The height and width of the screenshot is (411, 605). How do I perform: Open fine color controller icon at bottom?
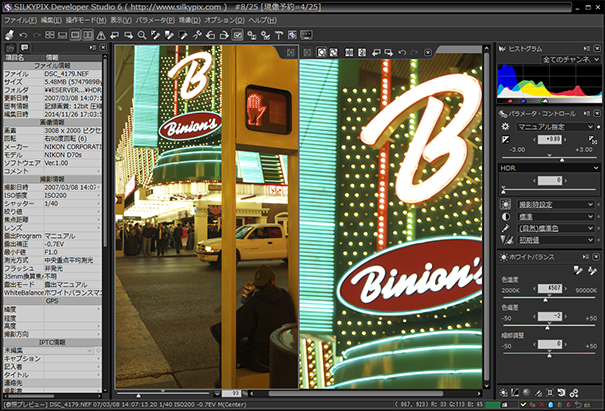[x=538, y=393]
